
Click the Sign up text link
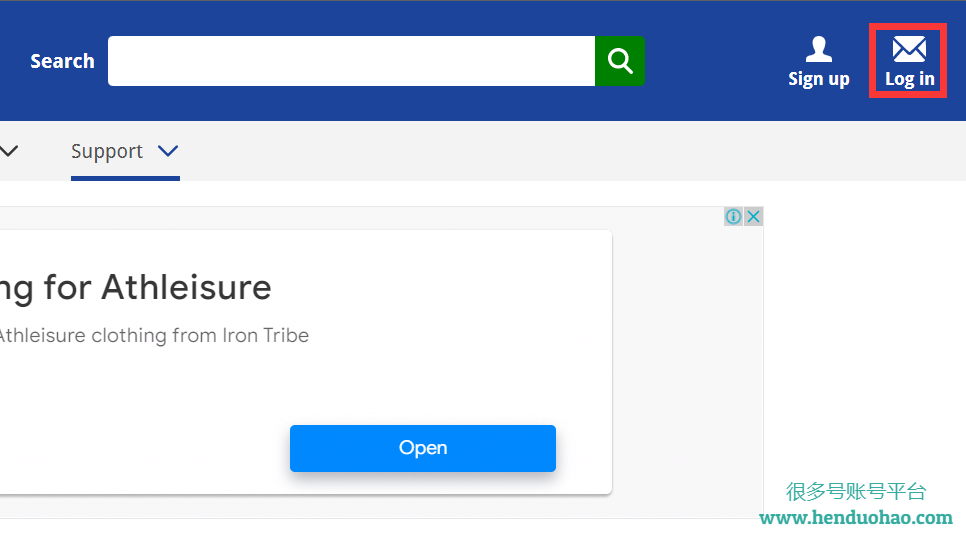[x=819, y=79]
